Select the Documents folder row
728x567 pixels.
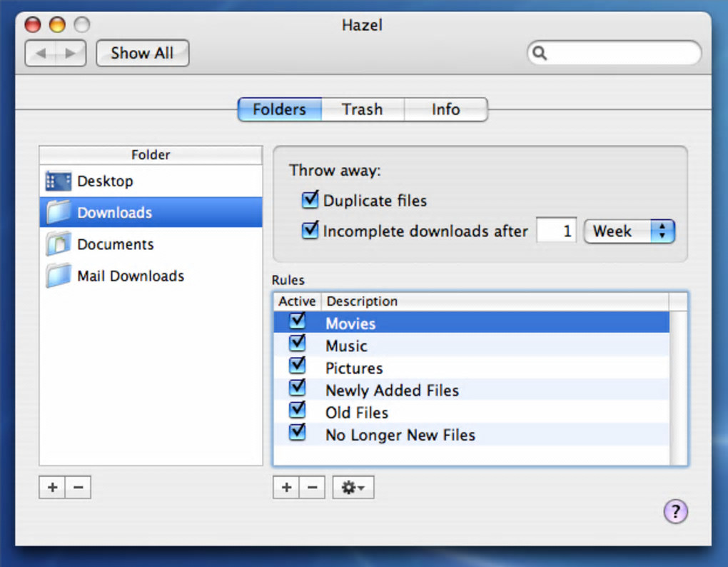coord(151,244)
